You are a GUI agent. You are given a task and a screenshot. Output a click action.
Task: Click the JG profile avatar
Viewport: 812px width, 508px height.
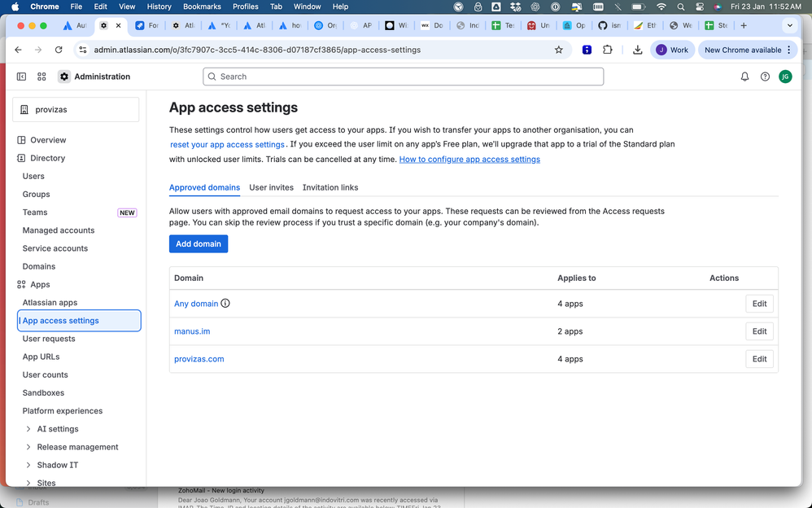click(785, 76)
